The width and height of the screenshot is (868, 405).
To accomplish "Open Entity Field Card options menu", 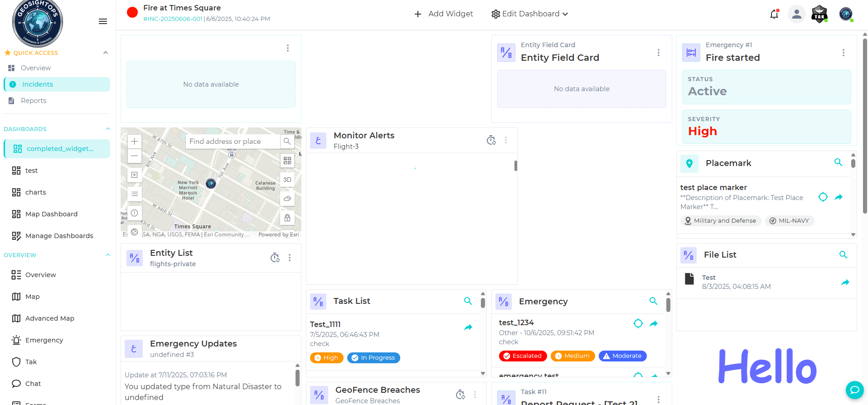I will tap(659, 53).
